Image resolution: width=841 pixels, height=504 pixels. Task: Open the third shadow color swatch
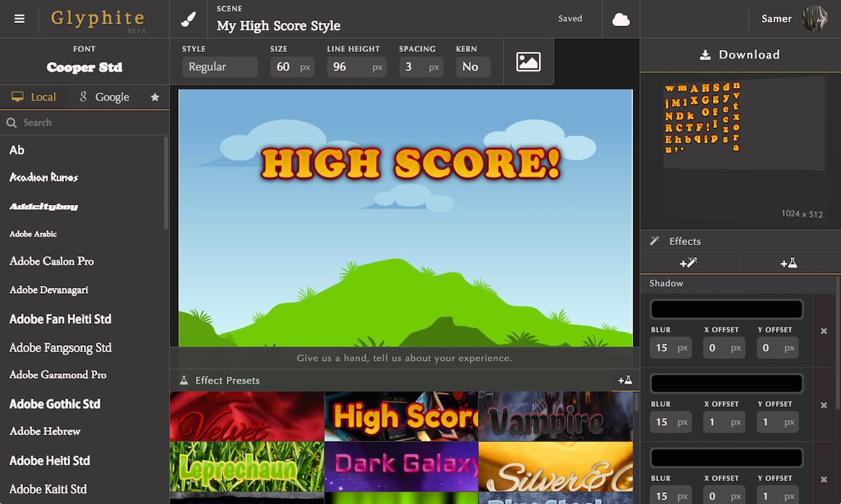coord(726,458)
